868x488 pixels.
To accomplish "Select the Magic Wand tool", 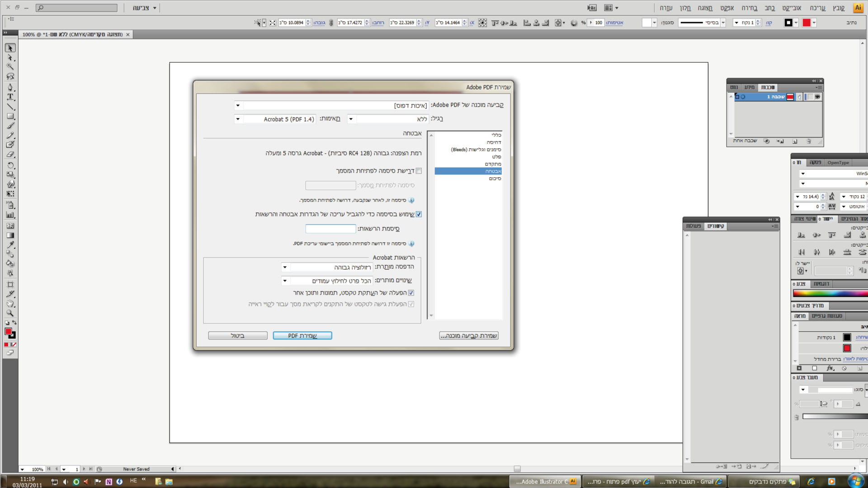I will [10, 67].
